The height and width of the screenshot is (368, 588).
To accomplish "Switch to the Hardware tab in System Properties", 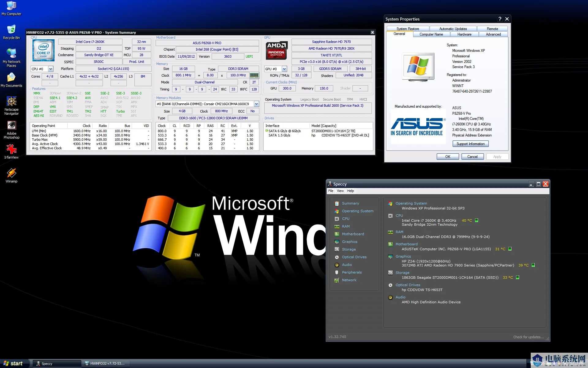I will 465,34.
